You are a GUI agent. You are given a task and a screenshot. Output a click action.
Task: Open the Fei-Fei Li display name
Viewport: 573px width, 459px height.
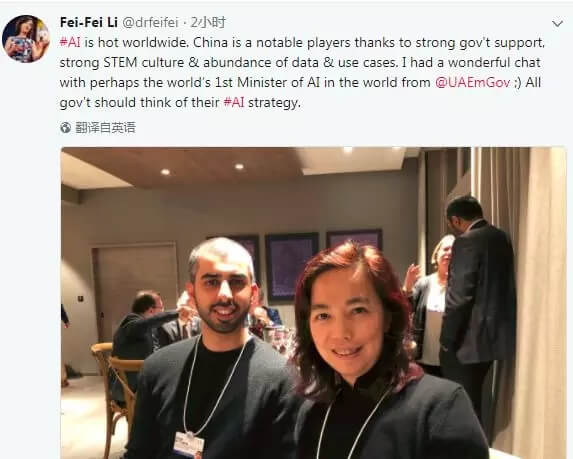89,22
